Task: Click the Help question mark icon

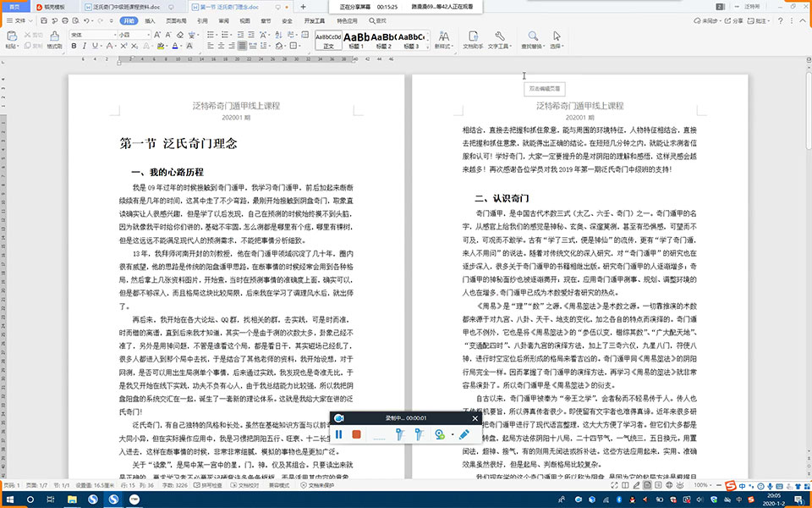Action: click(x=781, y=20)
